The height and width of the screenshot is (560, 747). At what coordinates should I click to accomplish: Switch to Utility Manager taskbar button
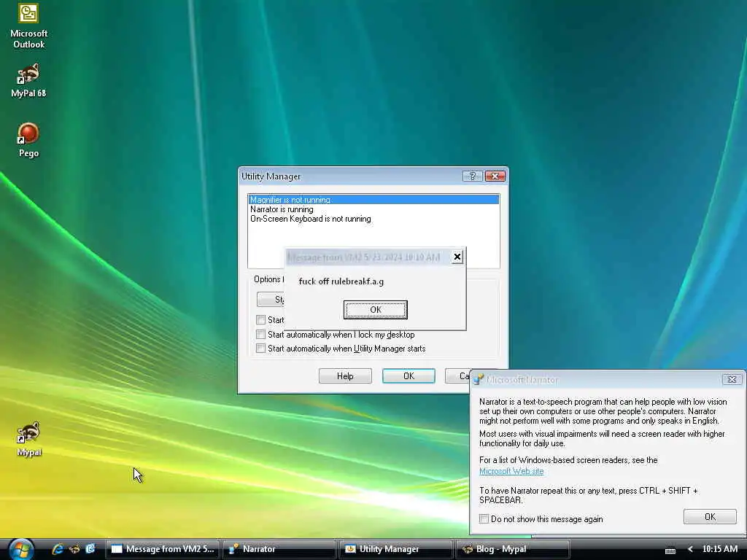396,549
